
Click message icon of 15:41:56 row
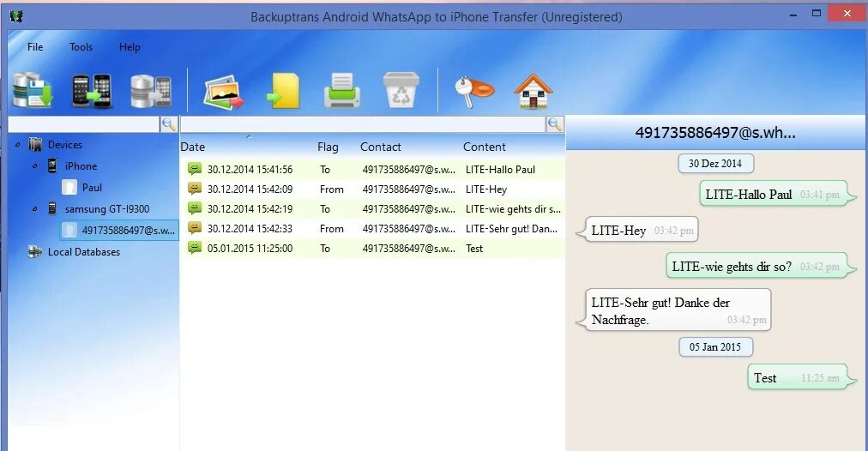(x=195, y=169)
